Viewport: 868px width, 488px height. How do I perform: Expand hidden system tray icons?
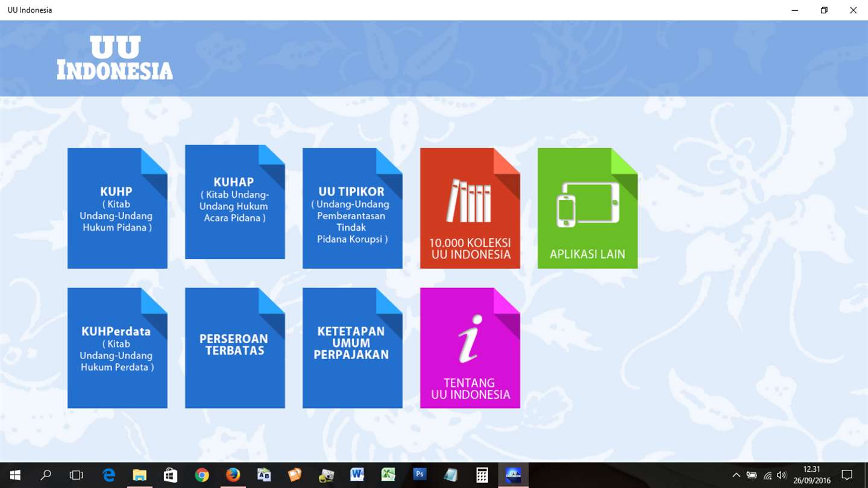(x=736, y=475)
